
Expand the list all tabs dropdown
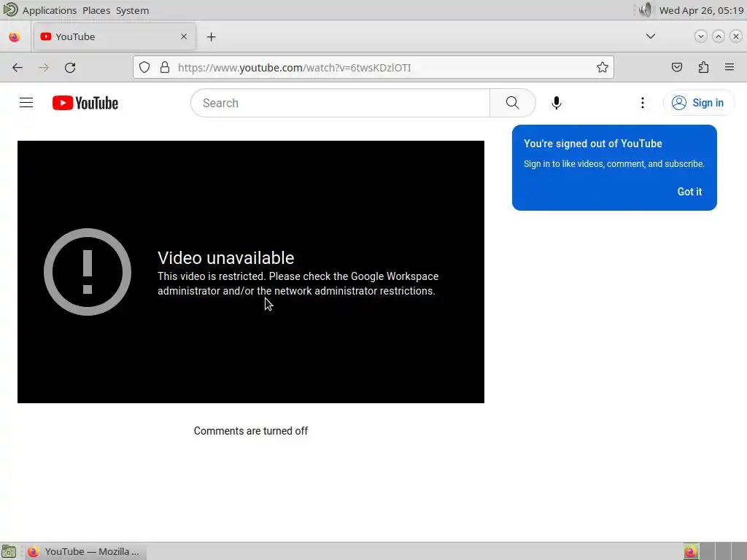[x=650, y=36]
